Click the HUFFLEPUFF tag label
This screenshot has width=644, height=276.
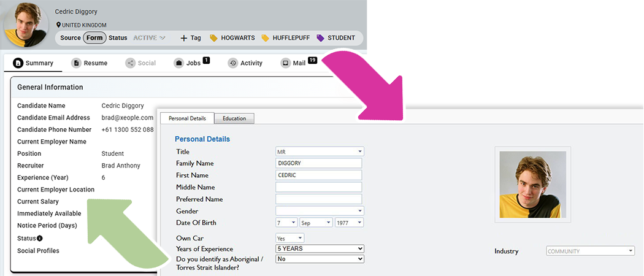pyautogui.click(x=291, y=38)
